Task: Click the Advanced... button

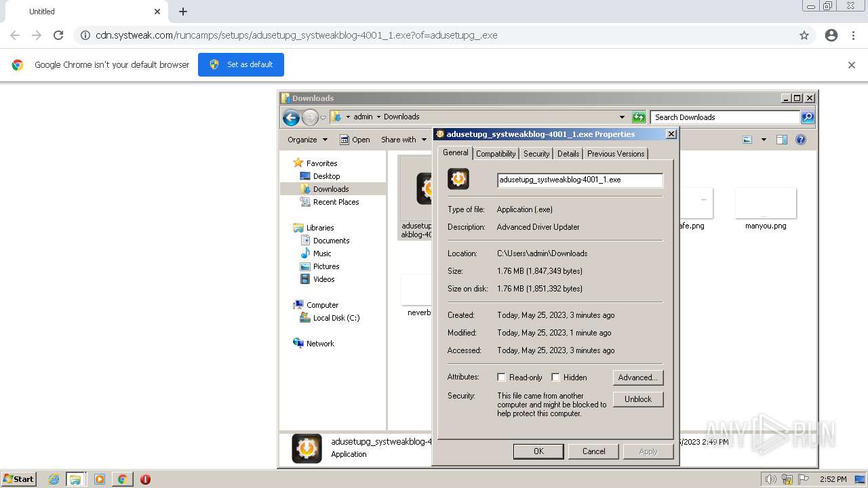Action: [638, 378]
